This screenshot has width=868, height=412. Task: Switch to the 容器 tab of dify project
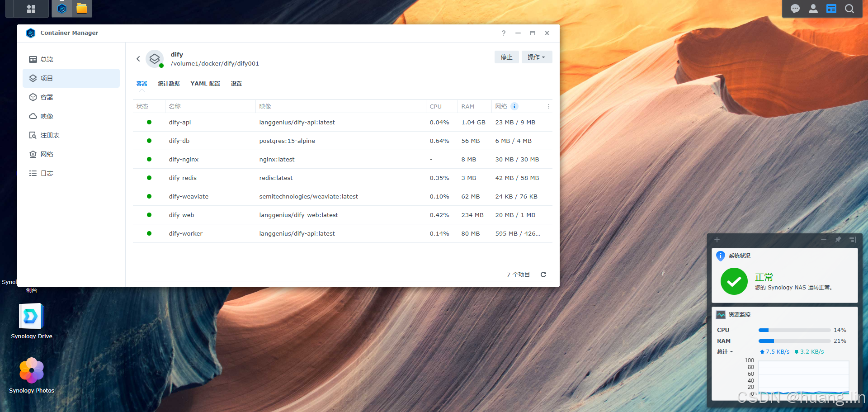point(142,84)
